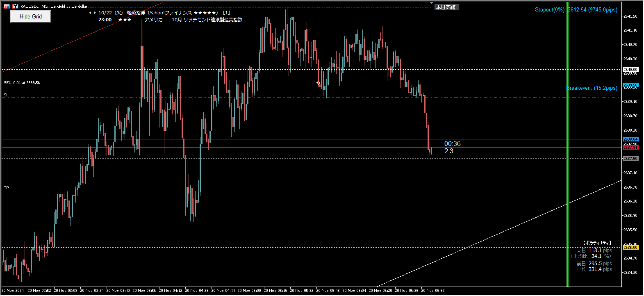The height and width of the screenshot is (296, 644).
Task: Click the 00:36 candle countdown timer
Action: [x=452, y=144]
